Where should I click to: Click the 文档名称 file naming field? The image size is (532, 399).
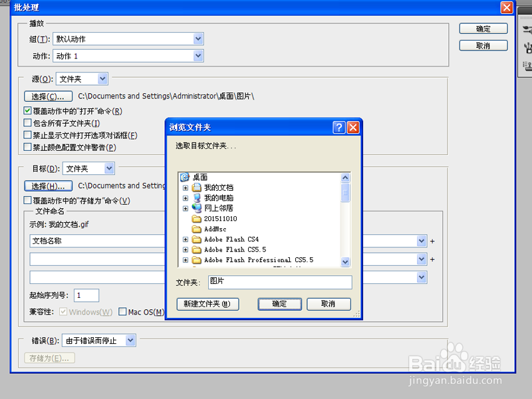pyautogui.click(x=97, y=241)
